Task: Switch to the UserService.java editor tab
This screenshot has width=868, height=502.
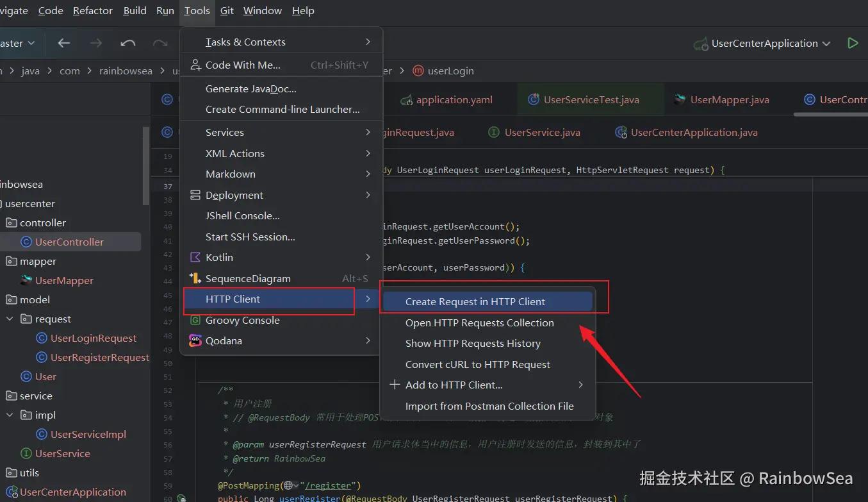Action: click(x=534, y=133)
